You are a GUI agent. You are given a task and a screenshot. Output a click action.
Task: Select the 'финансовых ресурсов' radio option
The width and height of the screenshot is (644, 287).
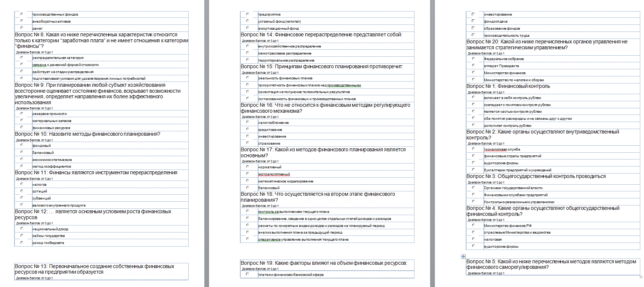click(x=22, y=128)
